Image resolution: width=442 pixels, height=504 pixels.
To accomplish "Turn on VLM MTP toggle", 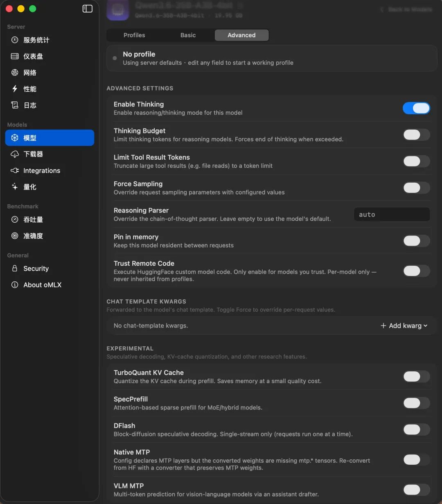I will [x=416, y=490].
